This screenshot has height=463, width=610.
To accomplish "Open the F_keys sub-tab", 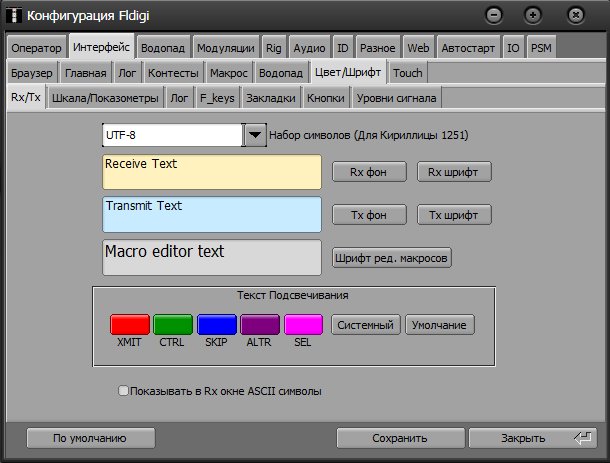I will (217, 98).
